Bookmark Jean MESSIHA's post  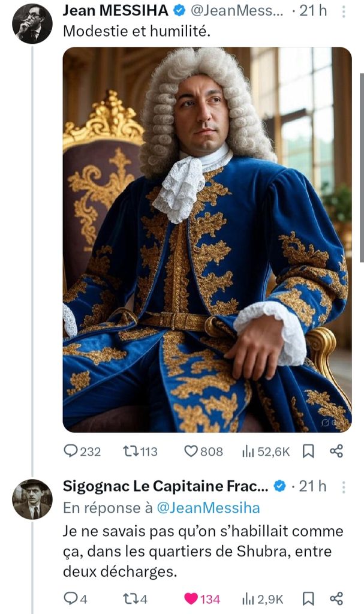point(308,452)
